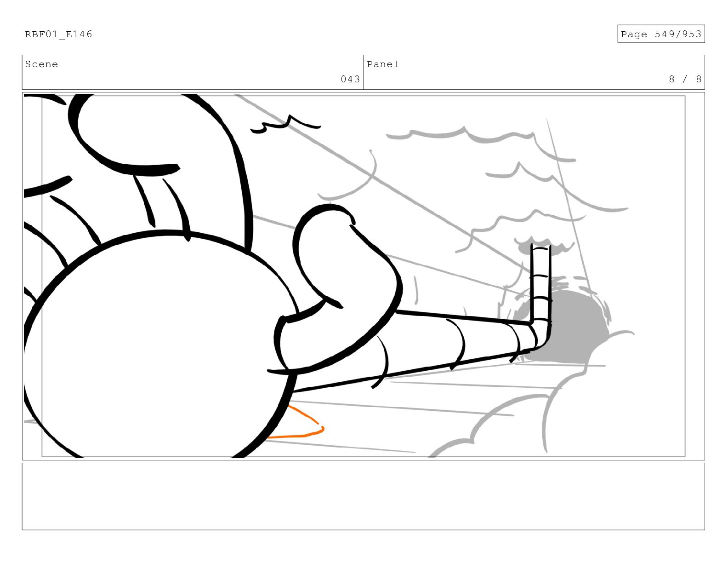Click the storyboard panel drawing
The image size is (728, 563).
pos(363,276)
